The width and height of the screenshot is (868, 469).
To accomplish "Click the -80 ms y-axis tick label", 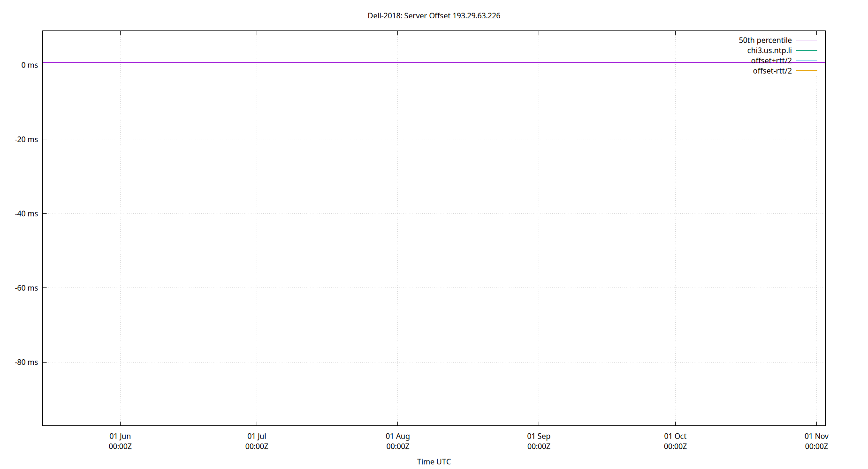I will (26, 362).
